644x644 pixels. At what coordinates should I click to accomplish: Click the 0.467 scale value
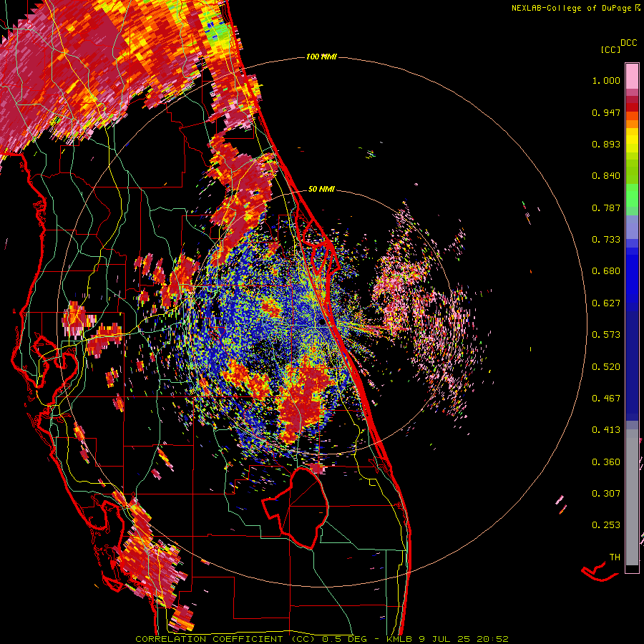(x=606, y=399)
